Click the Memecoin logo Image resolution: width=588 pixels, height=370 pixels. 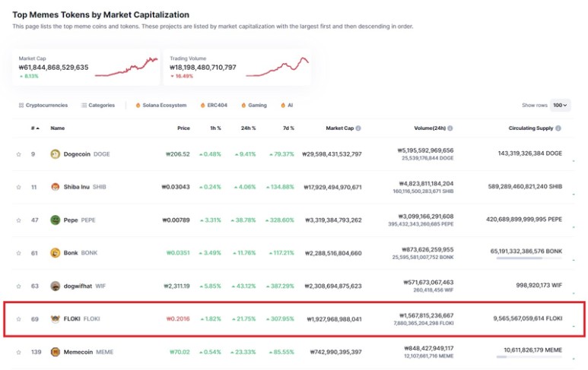[x=55, y=352]
